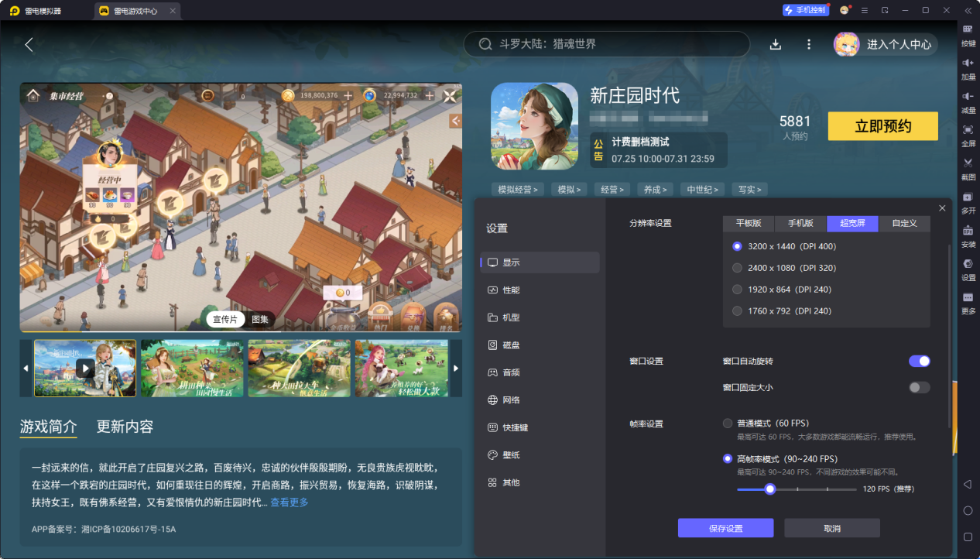Click the 新庄园时代 game icon
980x559 pixels.
[534, 125]
